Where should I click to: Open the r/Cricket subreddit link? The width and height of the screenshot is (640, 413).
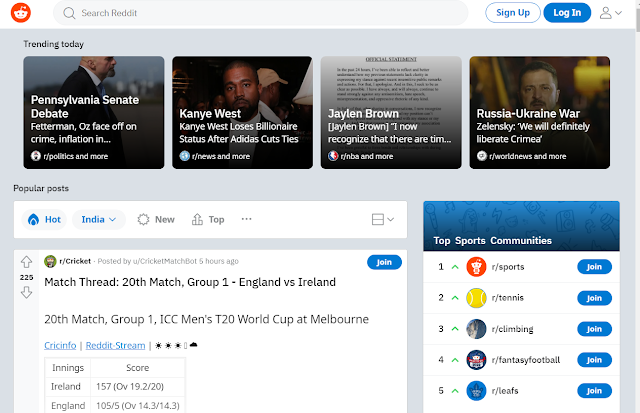point(75,261)
